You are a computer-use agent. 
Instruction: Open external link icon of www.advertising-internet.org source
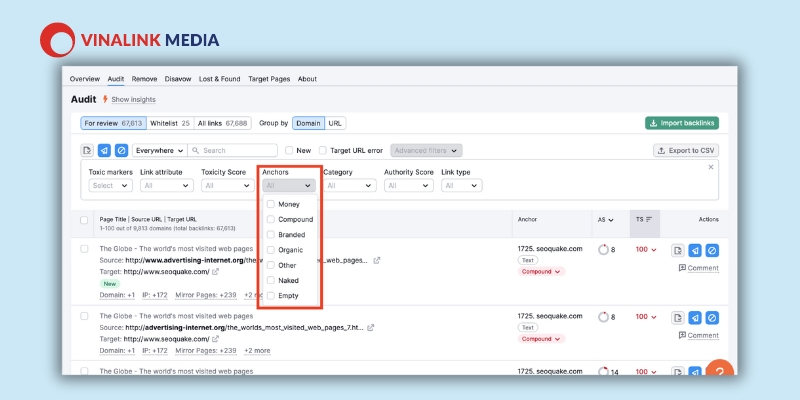(x=377, y=260)
